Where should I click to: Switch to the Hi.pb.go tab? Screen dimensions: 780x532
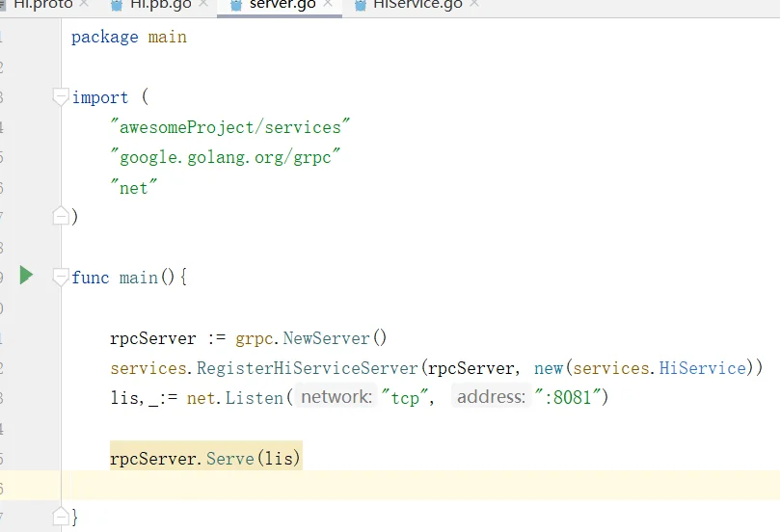coord(160,5)
